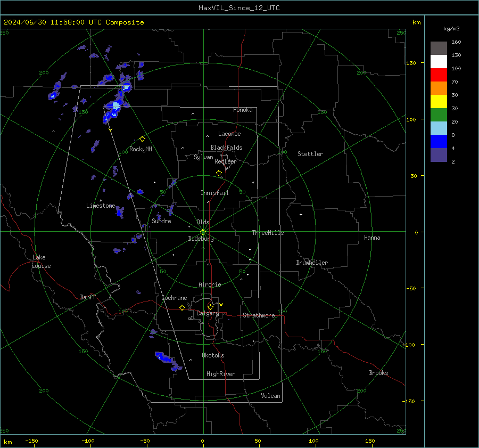The height and width of the screenshot is (448, 479).
Task: Click the Stettler town label
Action: (x=310, y=154)
